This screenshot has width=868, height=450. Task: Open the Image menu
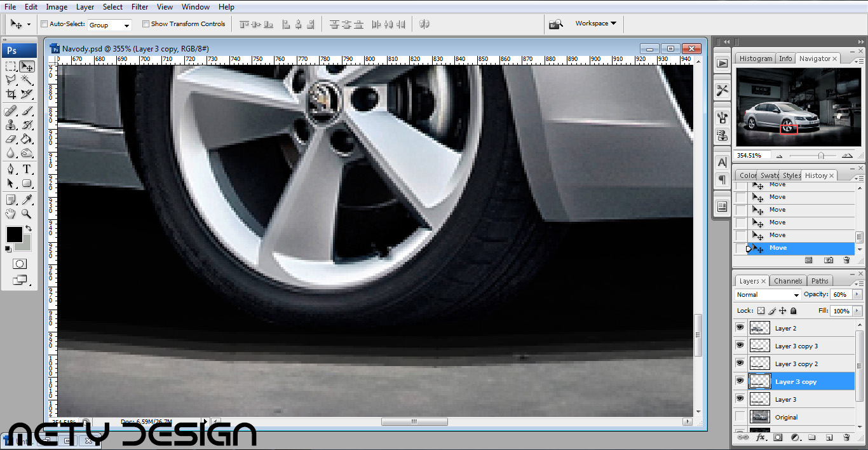click(57, 7)
